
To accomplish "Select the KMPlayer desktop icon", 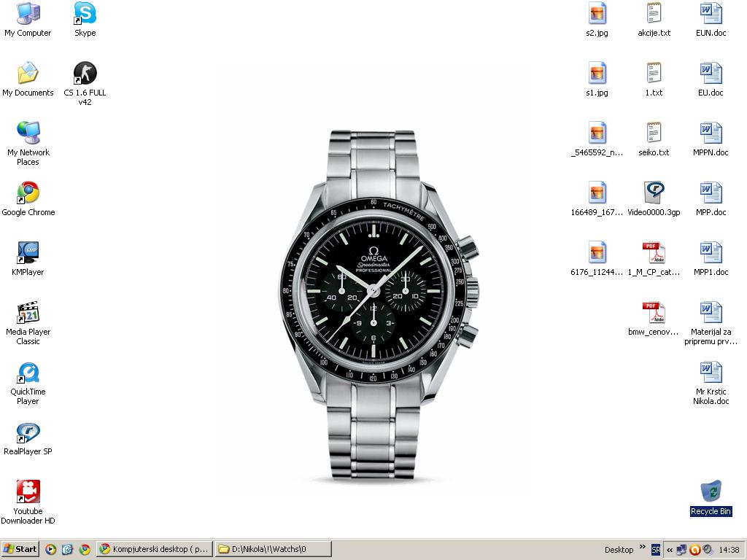I will point(28,253).
